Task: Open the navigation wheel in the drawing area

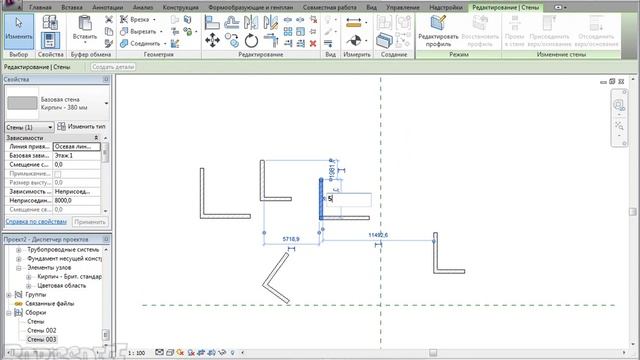Action: point(619,105)
